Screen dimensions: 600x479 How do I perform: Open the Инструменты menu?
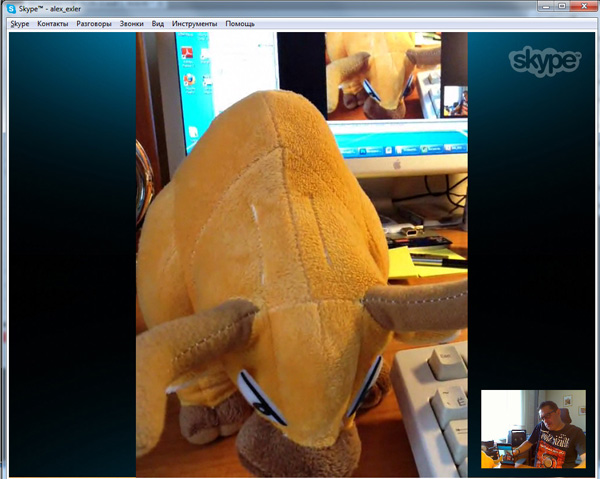[194, 23]
